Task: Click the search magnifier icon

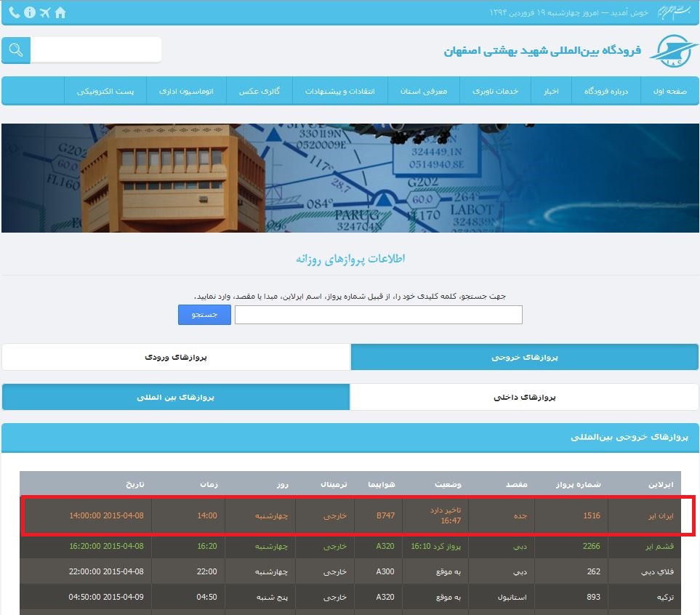Action: point(15,49)
